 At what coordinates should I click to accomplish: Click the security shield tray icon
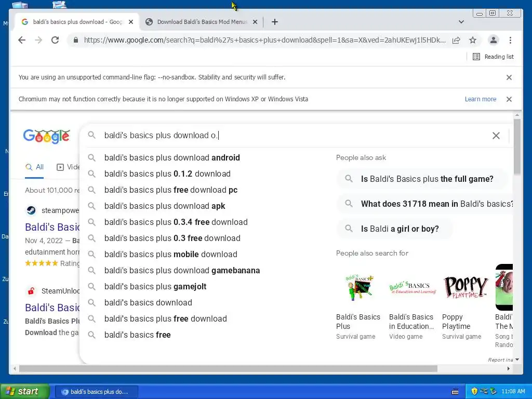tap(474, 391)
